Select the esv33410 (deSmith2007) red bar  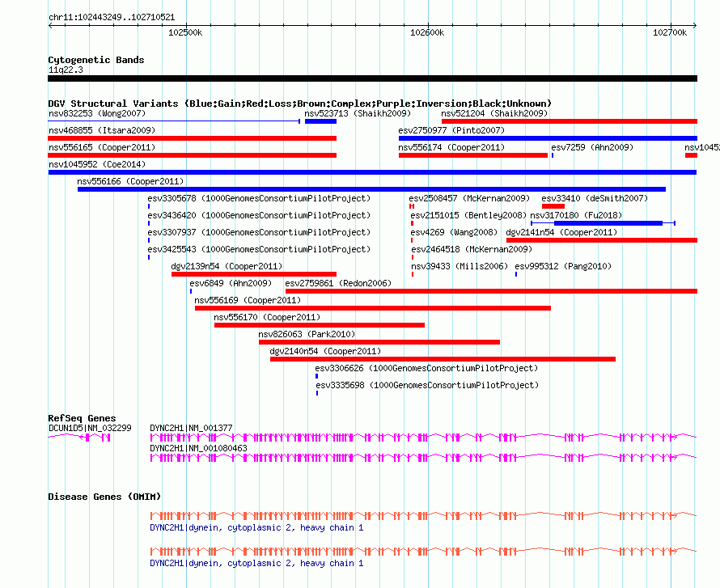553,206
